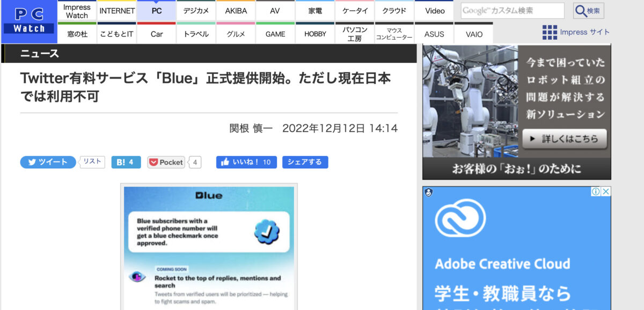The image size is (644, 310).
Task: Click the Facebook シェアする button
Action: [305, 162]
